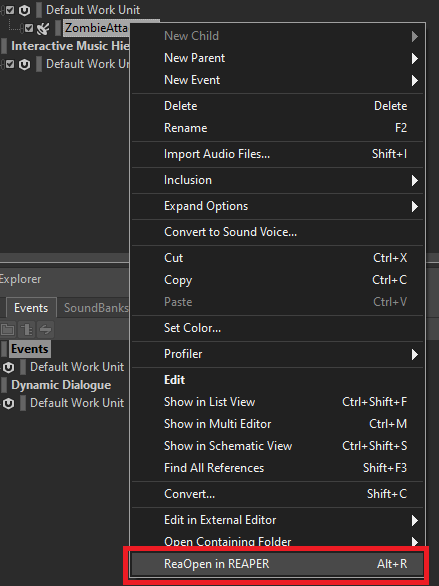Click the sound SFX icon beside ZombieAtta
This screenshot has height=586, width=439.
pyautogui.click(x=43, y=28)
